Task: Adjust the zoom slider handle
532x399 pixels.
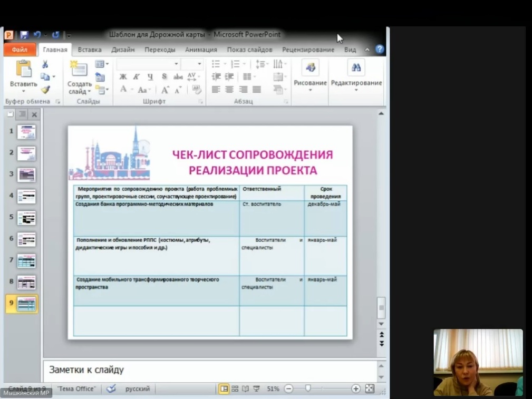Action: [x=308, y=388]
